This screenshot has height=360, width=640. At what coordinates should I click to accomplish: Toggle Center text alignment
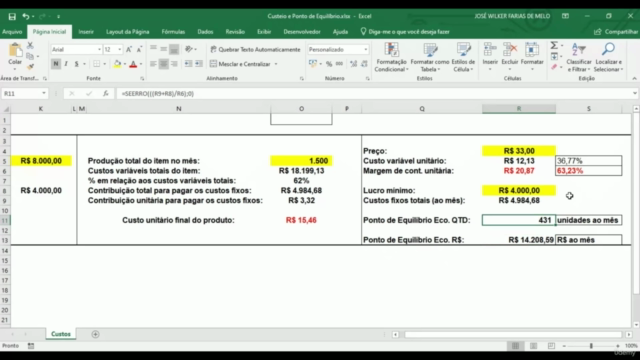point(164,64)
